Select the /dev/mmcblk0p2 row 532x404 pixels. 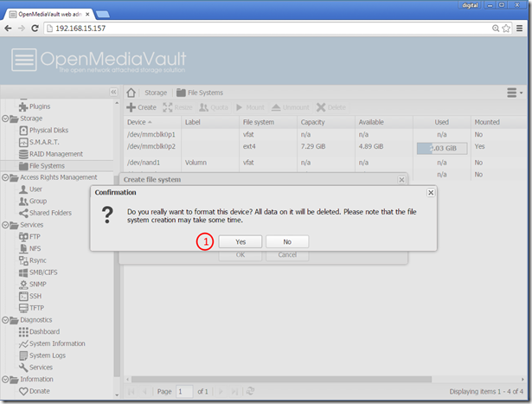pos(326,147)
